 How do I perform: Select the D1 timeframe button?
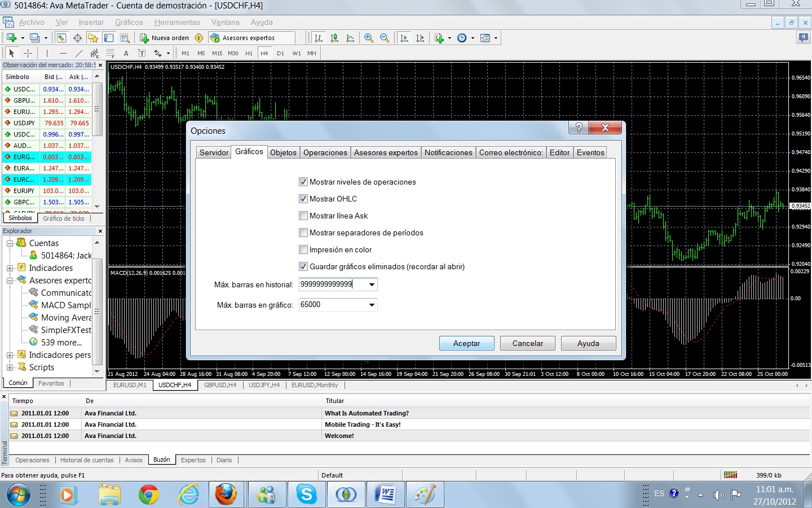click(x=280, y=53)
